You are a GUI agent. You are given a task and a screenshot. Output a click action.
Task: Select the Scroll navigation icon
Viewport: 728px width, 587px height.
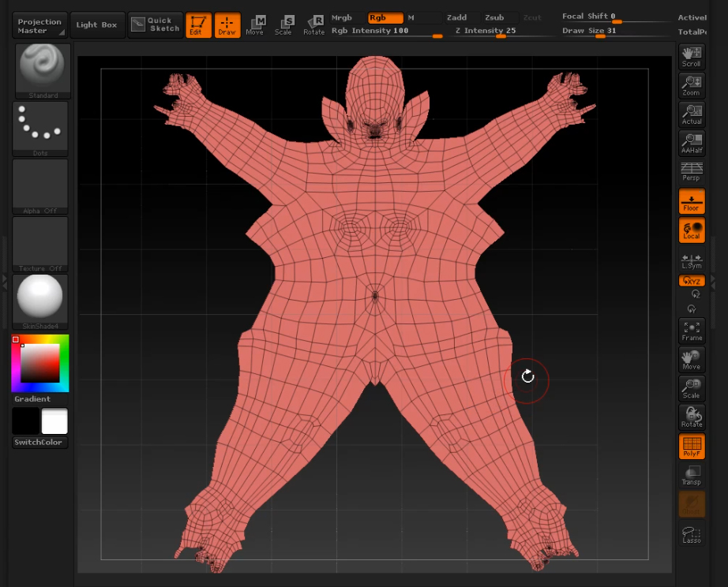pos(692,56)
